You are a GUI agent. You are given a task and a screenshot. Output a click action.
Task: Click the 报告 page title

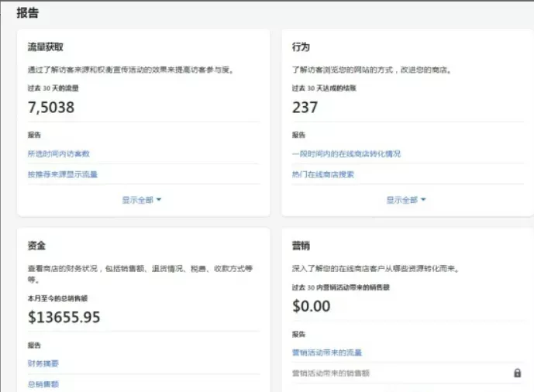[28, 13]
